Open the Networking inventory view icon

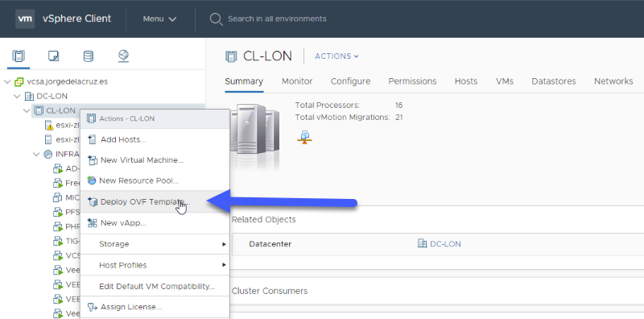pyautogui.click(x=124, y=56)
